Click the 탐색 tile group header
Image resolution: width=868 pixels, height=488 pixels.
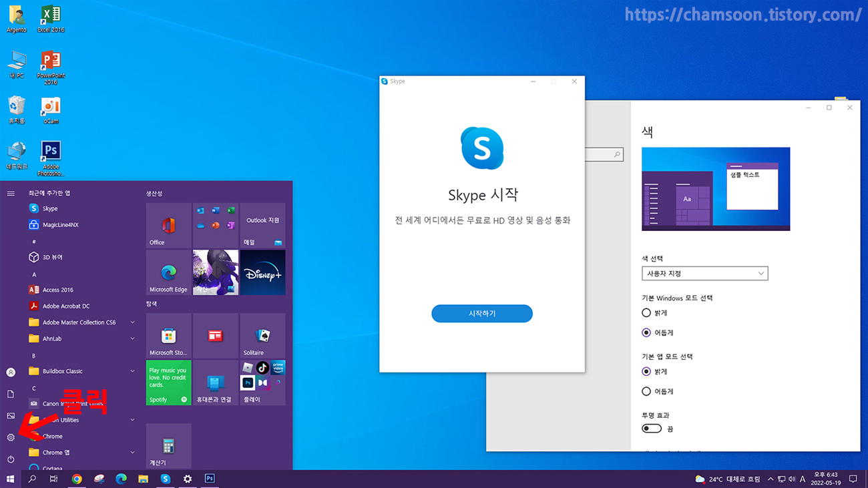coord(152,304)
